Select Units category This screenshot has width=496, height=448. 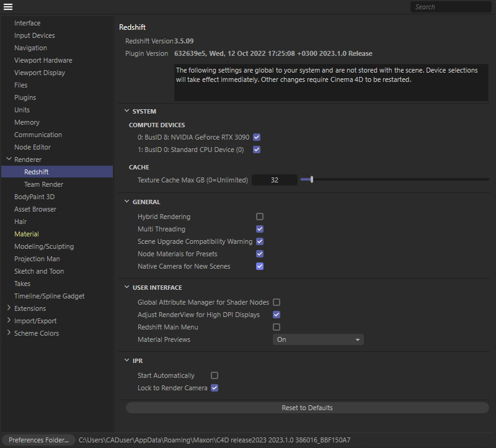[x=22, y=110]
